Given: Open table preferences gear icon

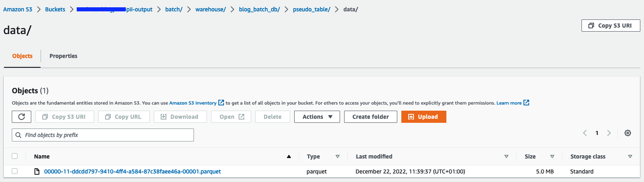Looking at the screenshot, I should coord(627,133).
